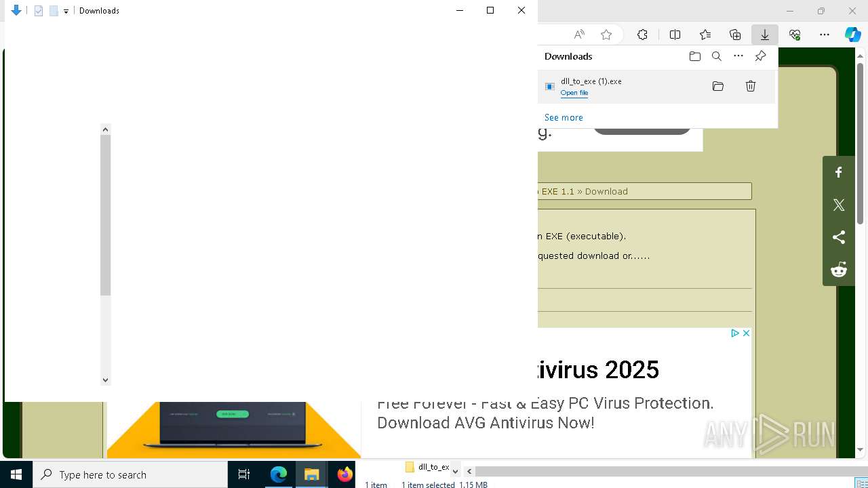The image size is (868, 488).
Task: Switch to File Explorer on taskbar
Action: pos(311,474)
